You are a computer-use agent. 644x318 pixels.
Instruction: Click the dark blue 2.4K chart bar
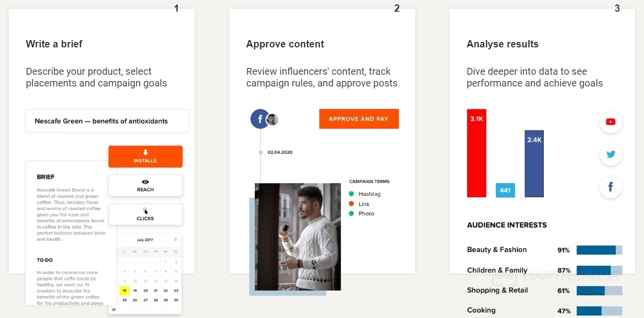[x=534, y=164]
